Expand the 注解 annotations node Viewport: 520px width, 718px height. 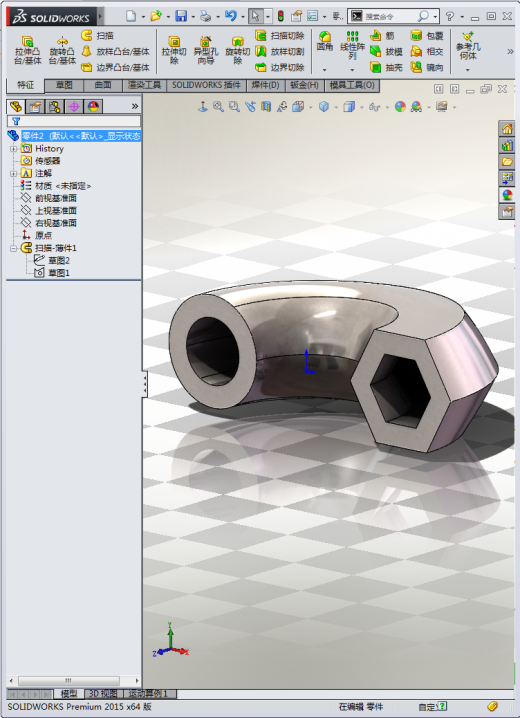click(x=13, y=174)
